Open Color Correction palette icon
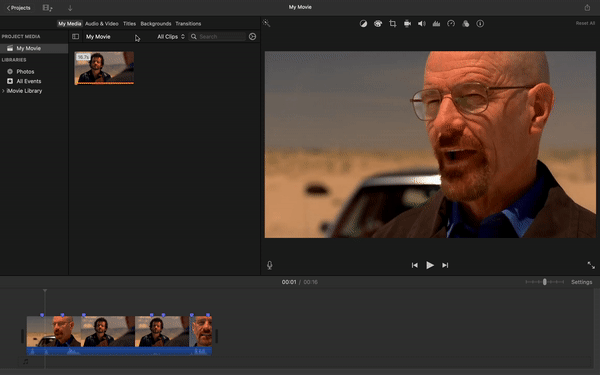600x375 pixels. [x=378, y=24]
